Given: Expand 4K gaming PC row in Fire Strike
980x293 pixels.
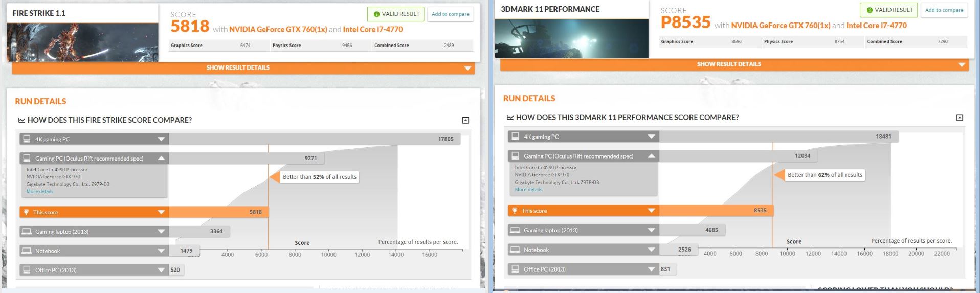Looking at the screenshot, I should point(161,139).
